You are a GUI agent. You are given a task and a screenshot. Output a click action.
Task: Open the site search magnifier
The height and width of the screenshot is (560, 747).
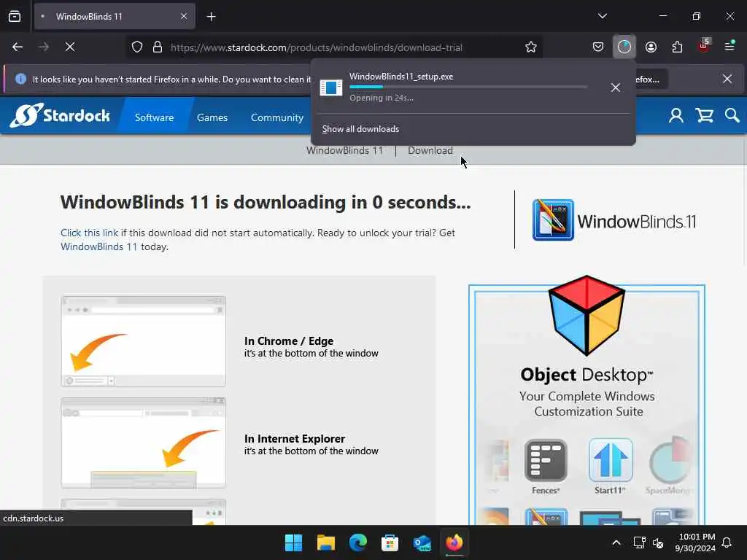[732, 116]
